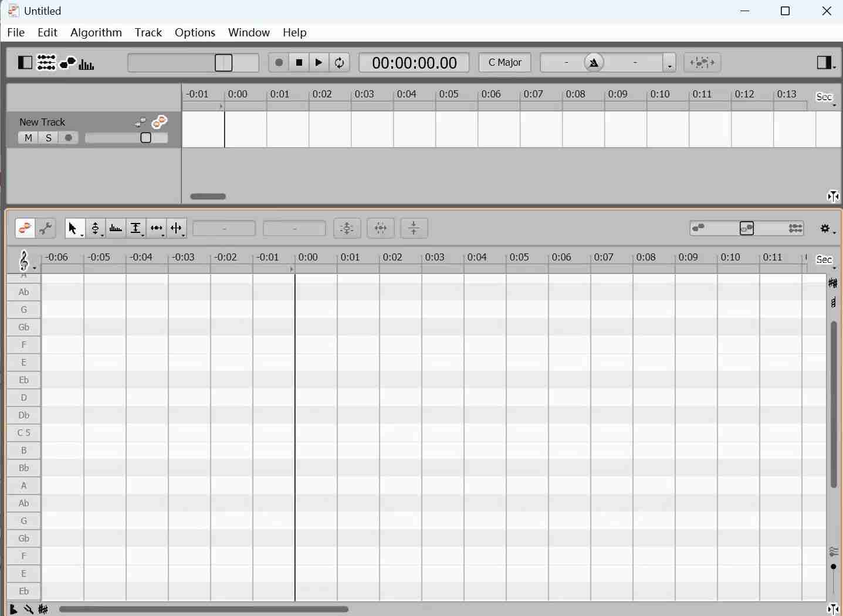Open the Sound Editor bars icon
This screenshot has width=843, height=616.
pyautogui.click(x=87, y=63)
